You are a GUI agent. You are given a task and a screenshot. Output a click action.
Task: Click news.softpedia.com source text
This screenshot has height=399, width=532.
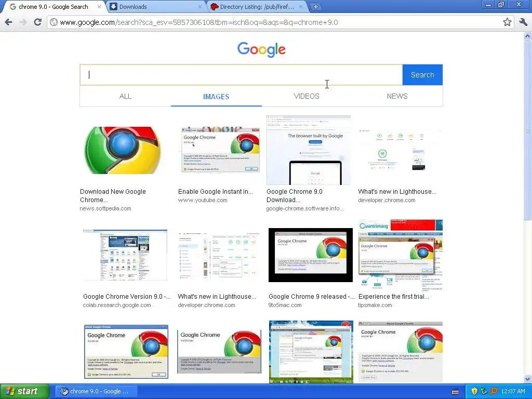tap(105, 209)
